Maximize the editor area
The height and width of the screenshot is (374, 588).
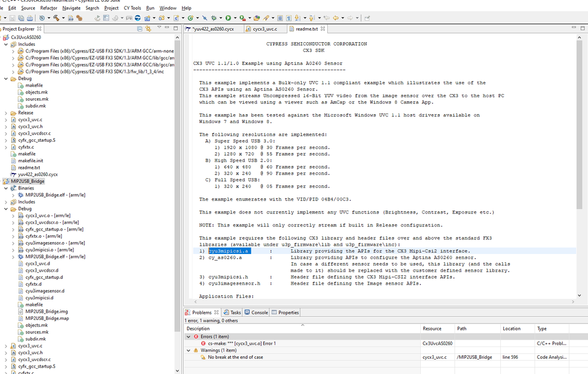tap(582, 28)
